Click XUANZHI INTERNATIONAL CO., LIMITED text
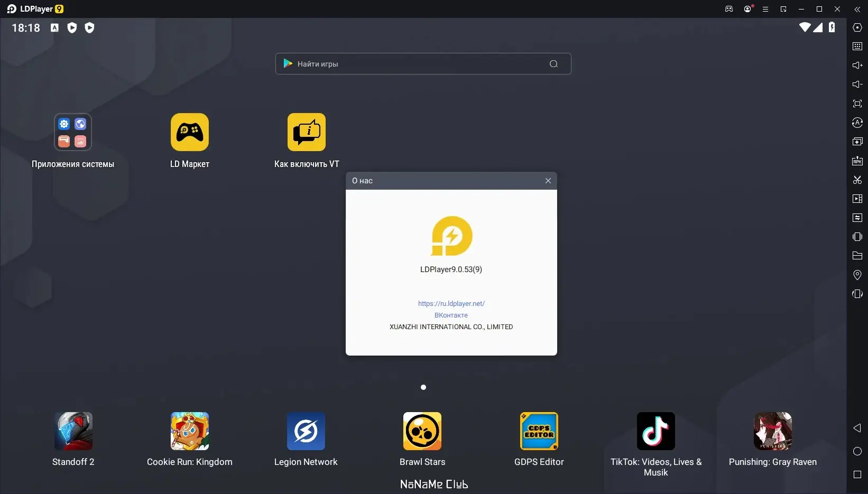868x494 pixels. pyautogui.click(x=451, y=327)
